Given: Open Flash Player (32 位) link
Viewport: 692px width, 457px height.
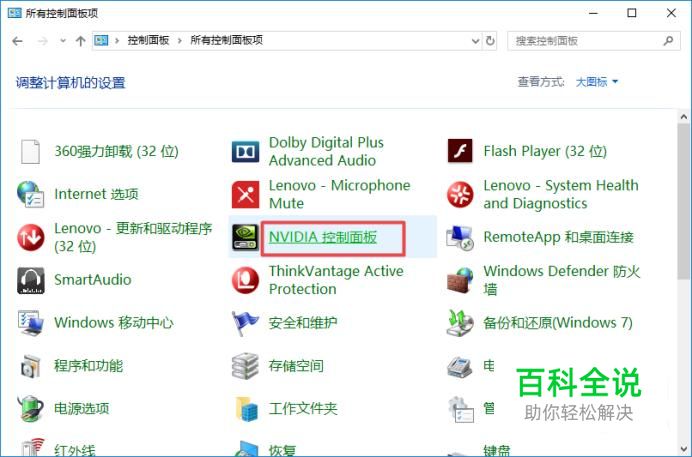Looking at the screenshot, I should 545,151.
